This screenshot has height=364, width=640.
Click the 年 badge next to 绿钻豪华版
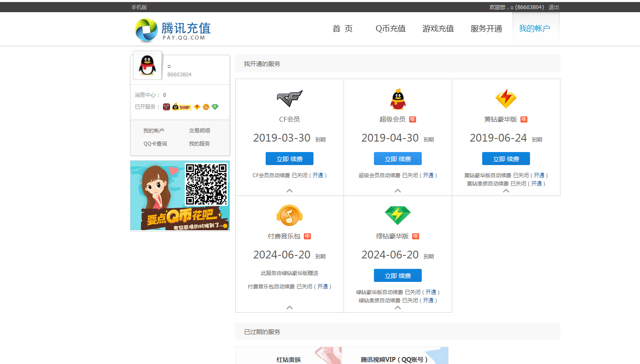[416, 236]
